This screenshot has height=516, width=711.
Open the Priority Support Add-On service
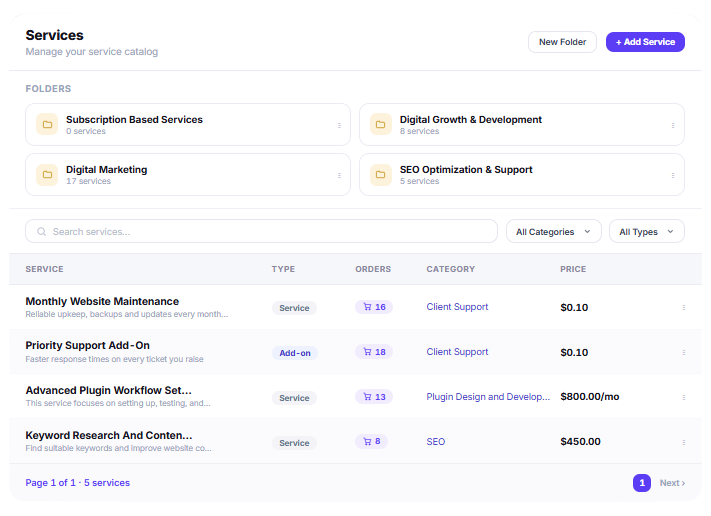pyautogui.click(x=88, y=346)
